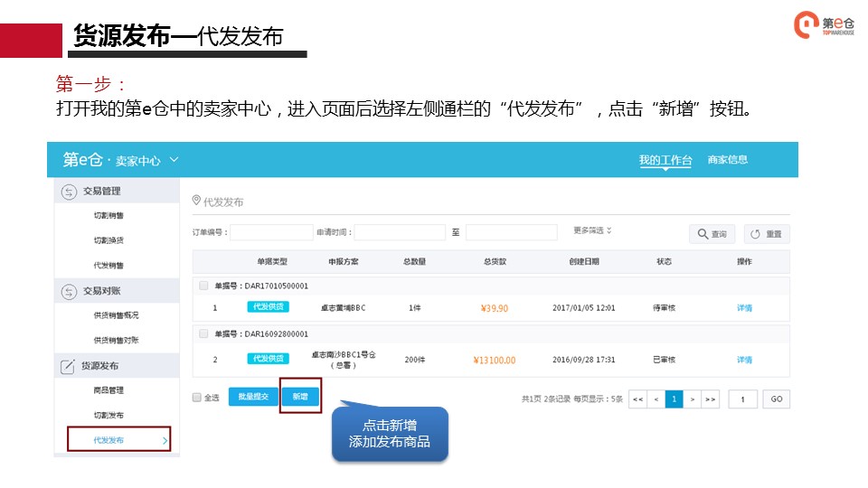
Task: Click the 查询 search button
Action: point(712,234)
